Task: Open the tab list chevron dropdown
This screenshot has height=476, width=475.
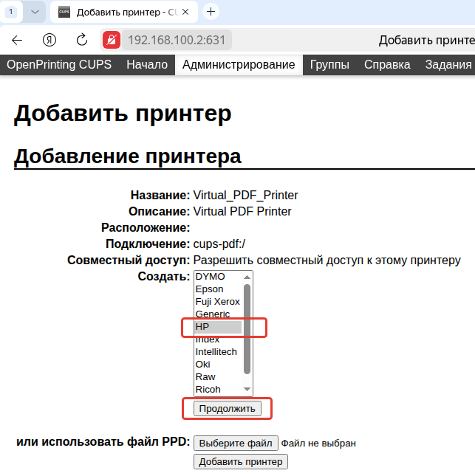Action: coord(35,12)
